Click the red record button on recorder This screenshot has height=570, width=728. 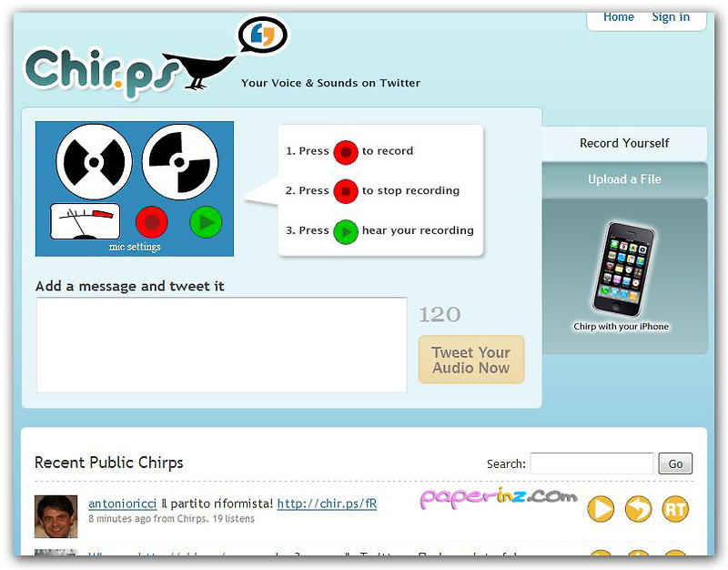[152, 222]
